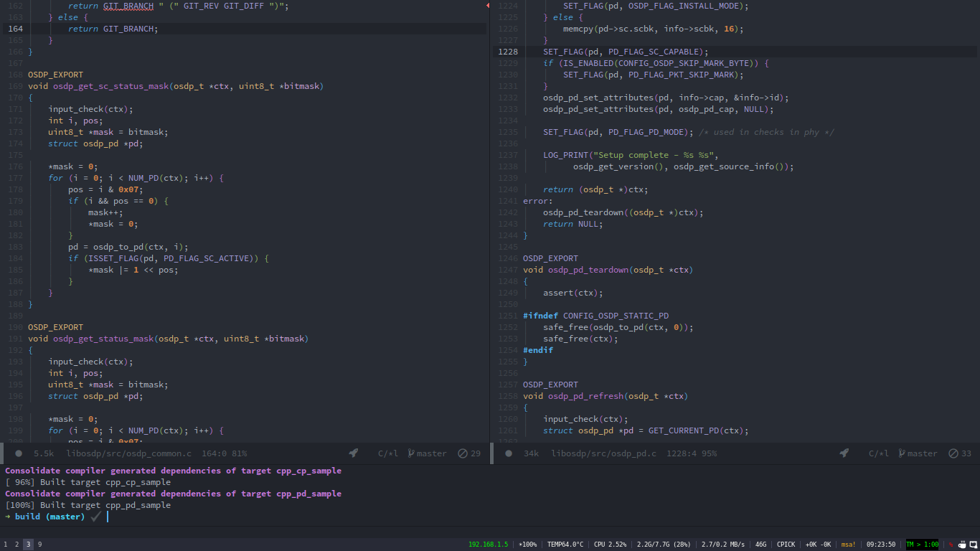Image resolution: width=980 pixels, height=551 pixels.
Task: Click IP address 192.168.1.5 in status bar
Action: [x=488, y=545]
